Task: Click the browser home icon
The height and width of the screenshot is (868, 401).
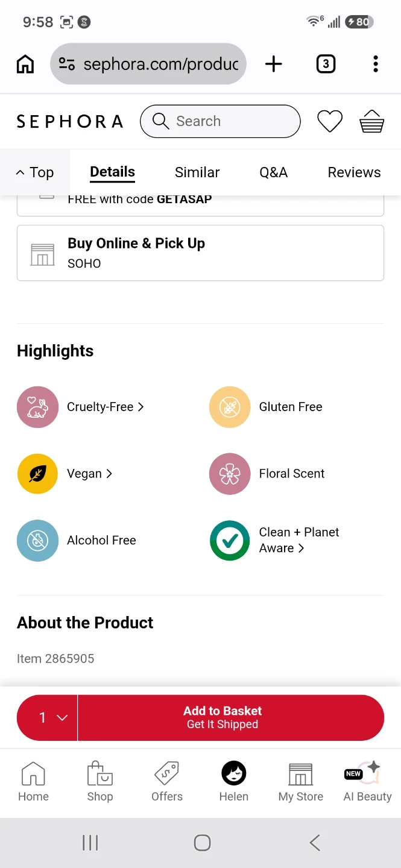Action: click(x=25, y=64)
